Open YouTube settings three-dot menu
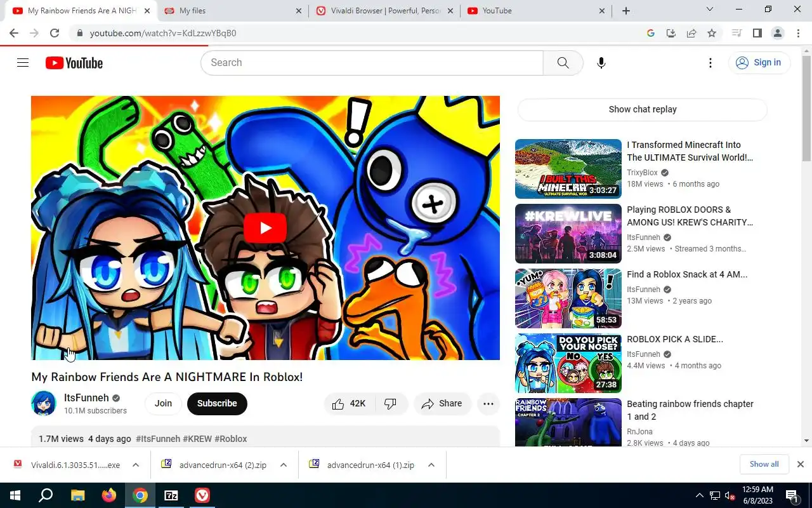This screenshot has height=508, width=812. tap(710, 63)
